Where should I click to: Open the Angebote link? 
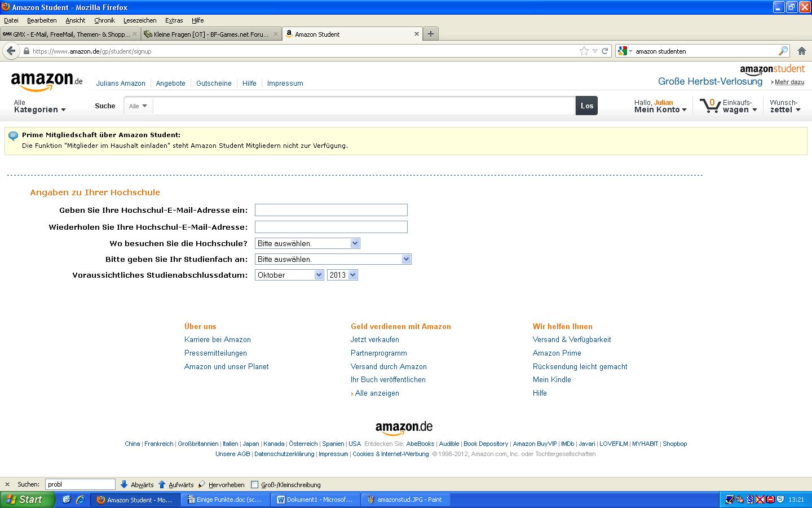click(x=171, y=83)
